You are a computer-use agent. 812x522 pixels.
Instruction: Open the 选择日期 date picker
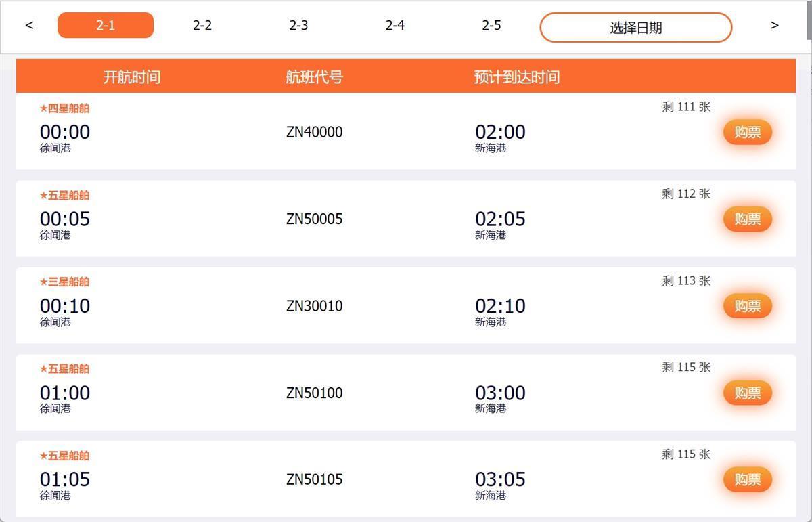[x=635, y=28]
